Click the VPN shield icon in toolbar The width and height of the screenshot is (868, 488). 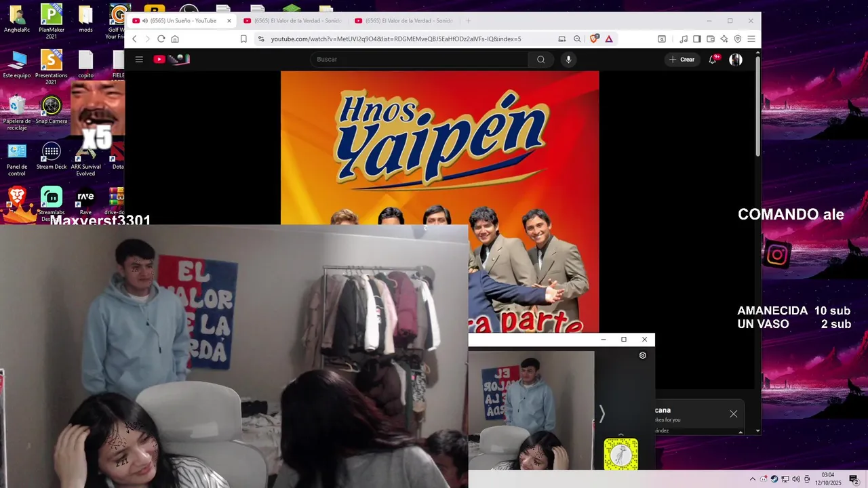tap(738, 39)
